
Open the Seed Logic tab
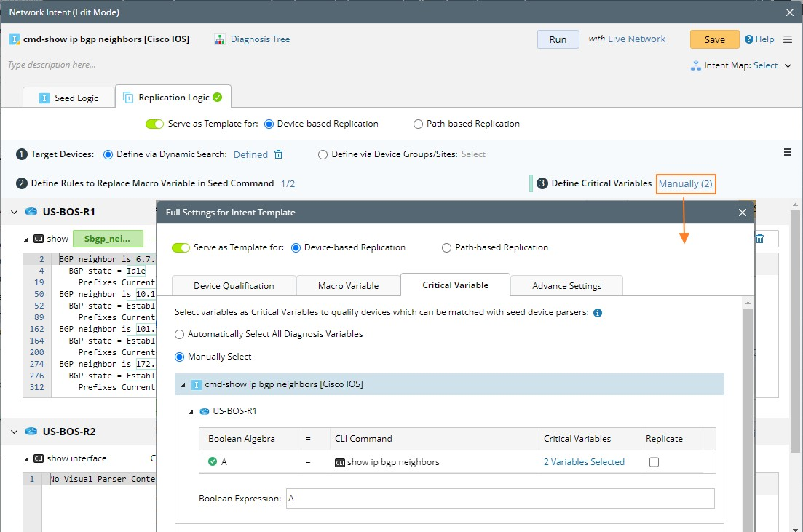click(68, 98)
